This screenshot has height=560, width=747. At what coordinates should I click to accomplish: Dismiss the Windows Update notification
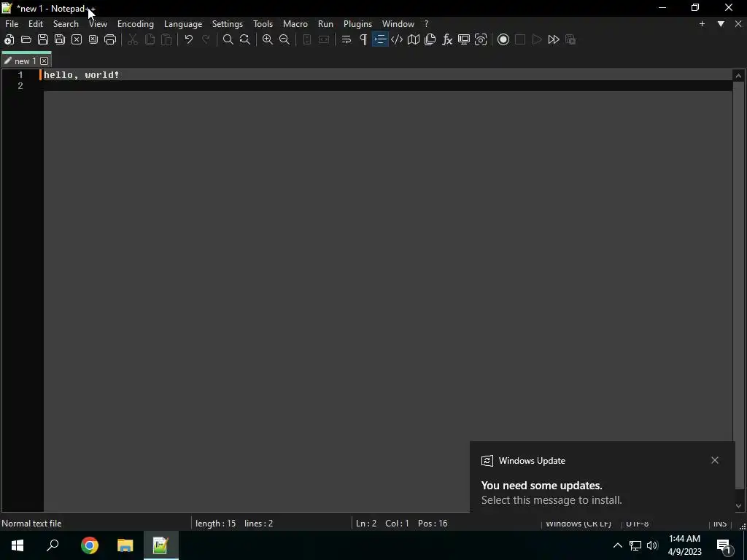pos(715,460)
